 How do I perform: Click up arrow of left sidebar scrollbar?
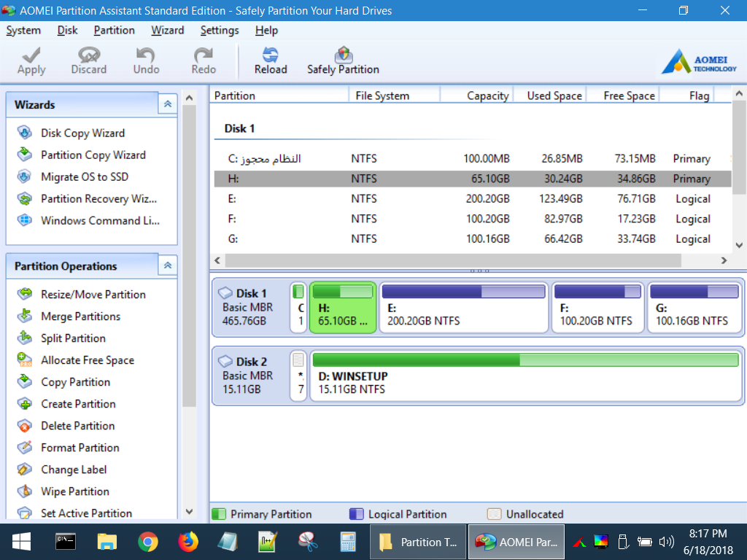tap(189, 98)
